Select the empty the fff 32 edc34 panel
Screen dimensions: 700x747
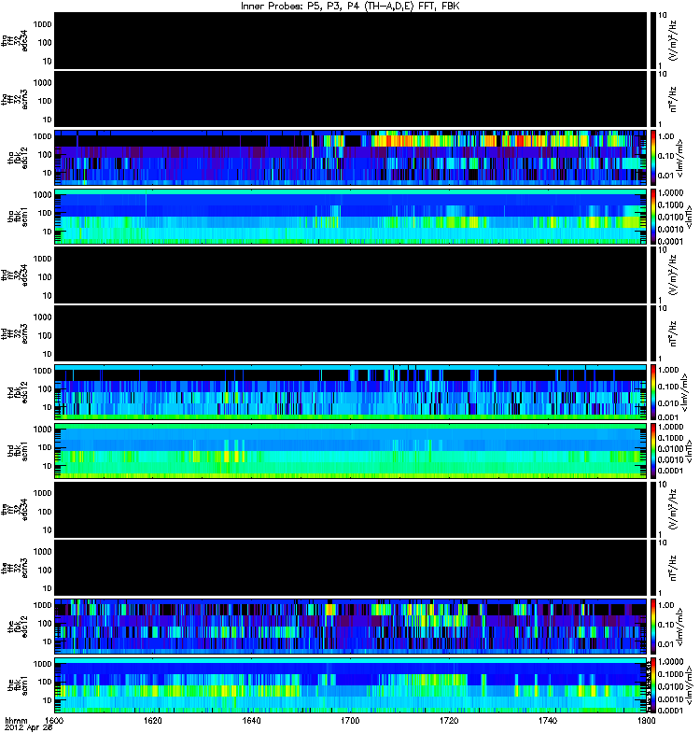tap(351, 510)
